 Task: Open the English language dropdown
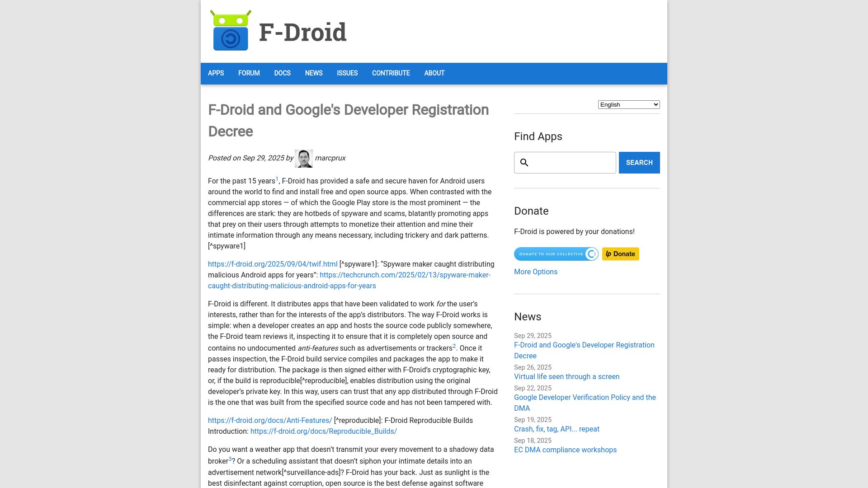pos(629,105)
